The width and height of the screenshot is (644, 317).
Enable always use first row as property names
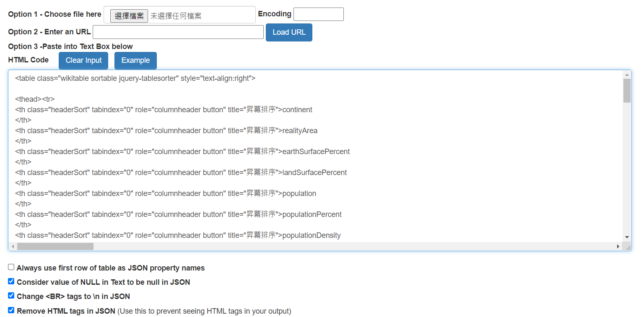[11, 267]
